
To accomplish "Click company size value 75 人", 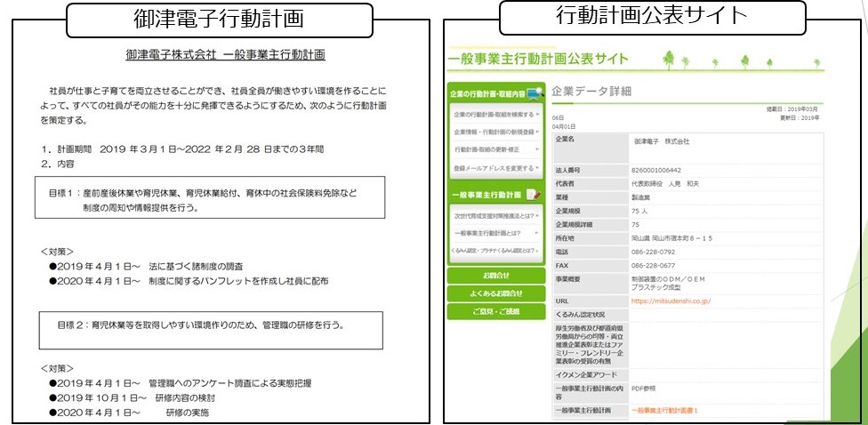I will (x=639, y=212).
